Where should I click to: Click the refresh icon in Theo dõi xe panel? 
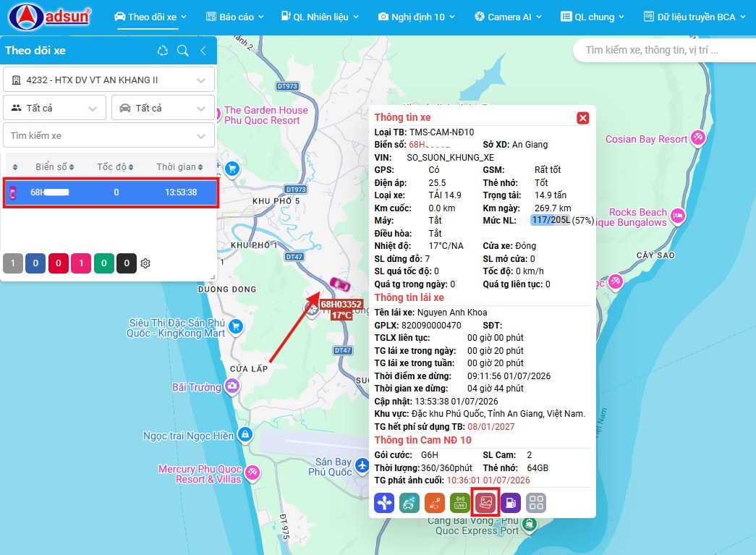coord(163,50)
